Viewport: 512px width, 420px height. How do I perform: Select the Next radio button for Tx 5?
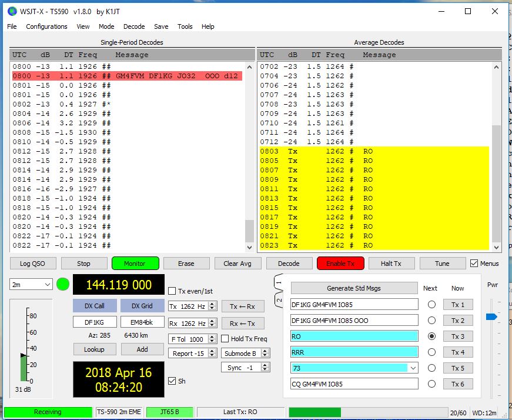coord(431,368)
